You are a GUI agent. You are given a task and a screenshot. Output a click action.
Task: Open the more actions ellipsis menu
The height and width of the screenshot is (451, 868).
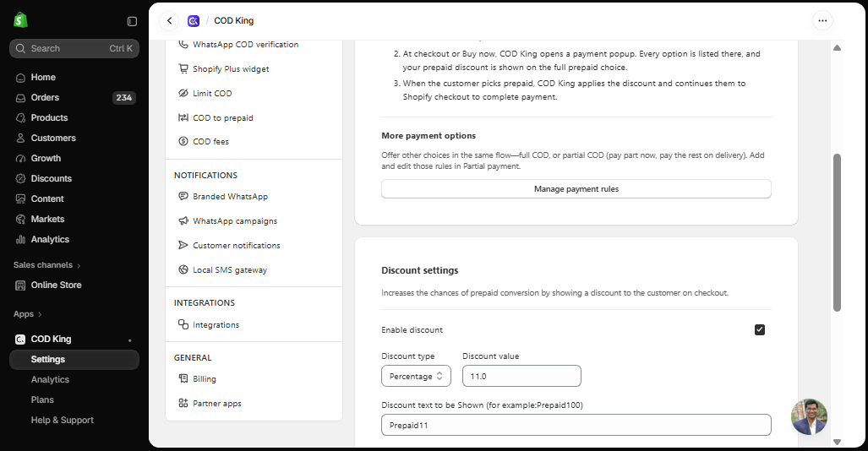(x=822, y=21)
